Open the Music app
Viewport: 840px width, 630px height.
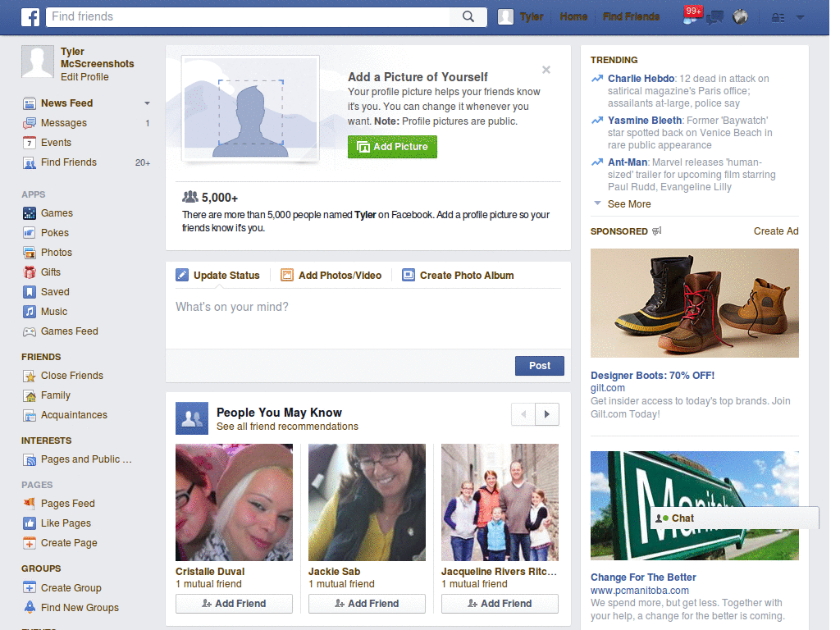54,311
